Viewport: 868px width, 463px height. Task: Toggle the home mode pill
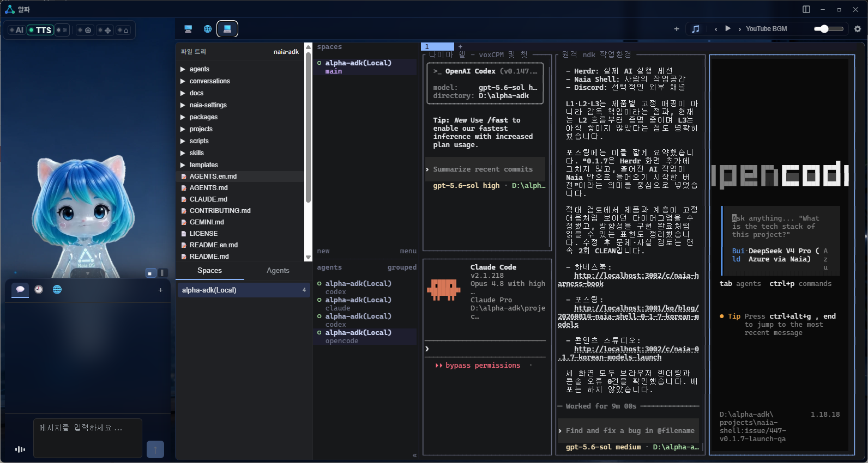(x=123, y=30)
